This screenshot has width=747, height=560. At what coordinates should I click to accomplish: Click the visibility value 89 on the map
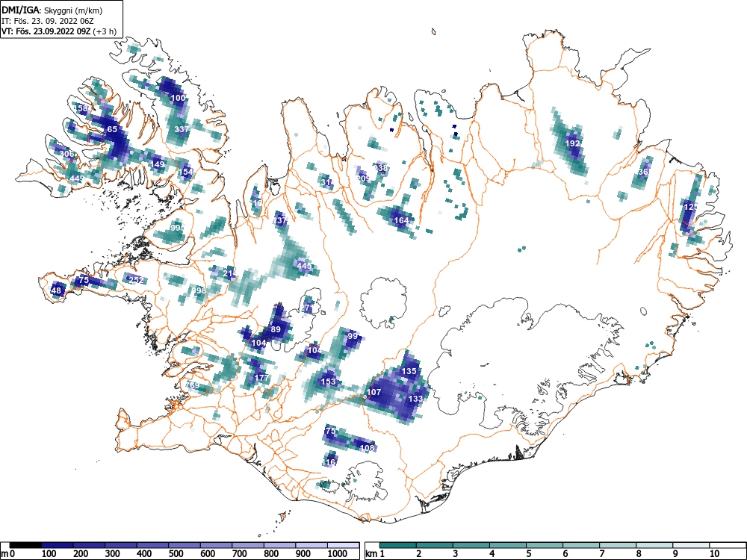[276, 329]
